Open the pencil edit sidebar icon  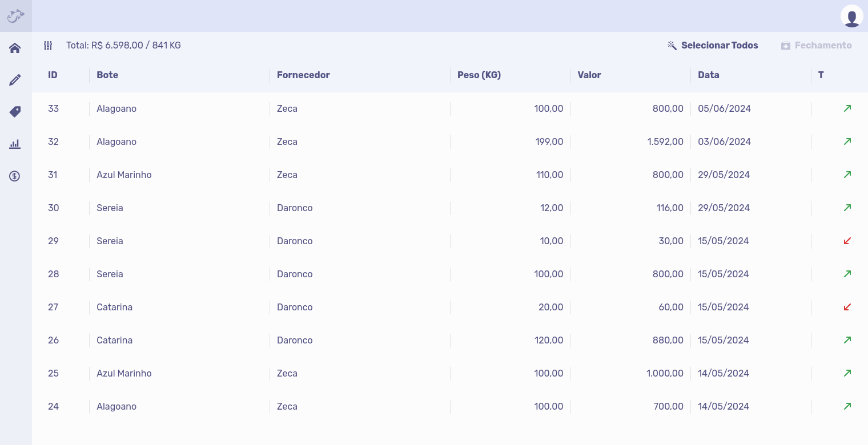coord(15,80)
